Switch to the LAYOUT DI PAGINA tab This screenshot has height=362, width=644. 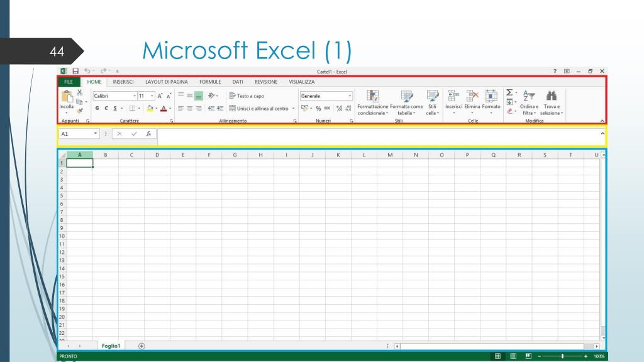166,82
